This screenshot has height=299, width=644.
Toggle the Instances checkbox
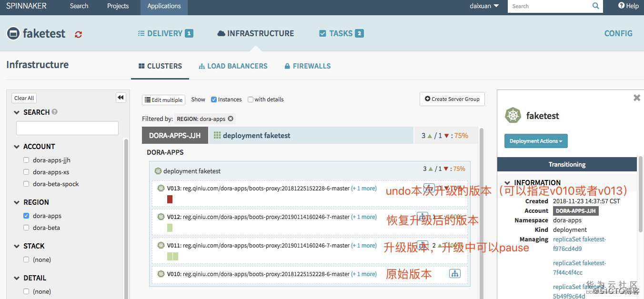(214, 100)
